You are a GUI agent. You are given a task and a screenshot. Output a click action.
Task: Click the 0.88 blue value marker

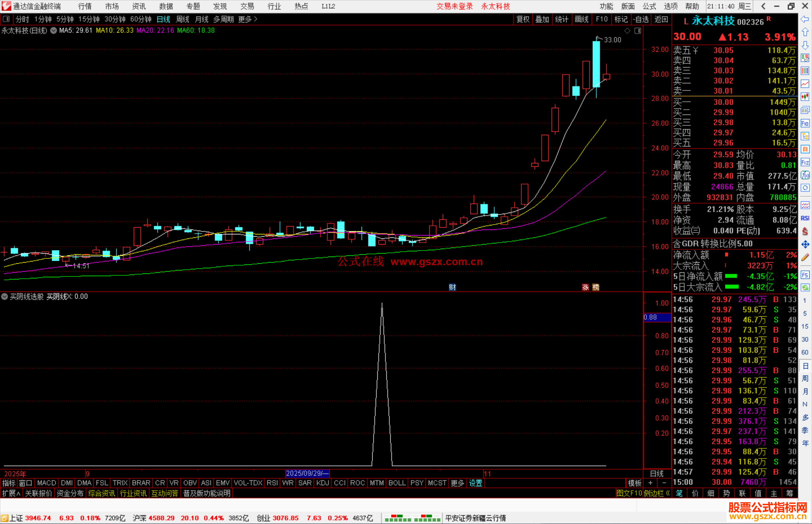click(x=657, y=317)
